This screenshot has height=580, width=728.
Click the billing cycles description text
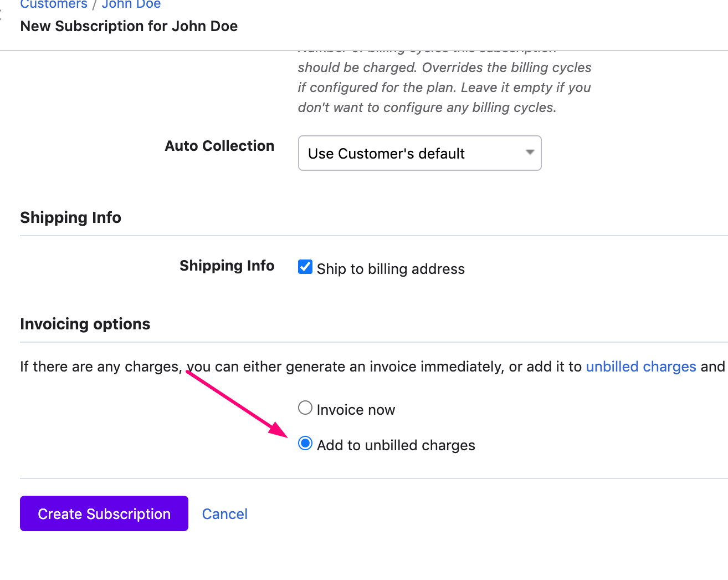point(443,87)
